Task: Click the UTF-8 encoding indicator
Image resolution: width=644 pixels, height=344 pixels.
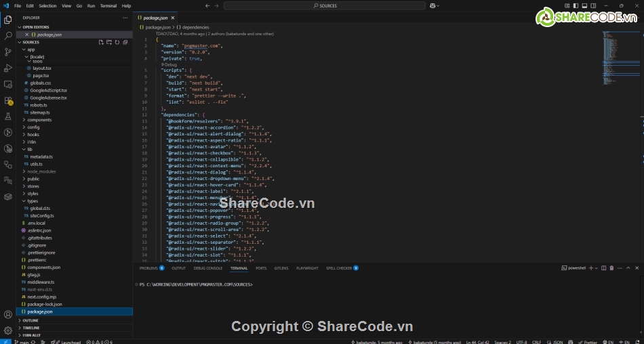Action: [521, 342]
